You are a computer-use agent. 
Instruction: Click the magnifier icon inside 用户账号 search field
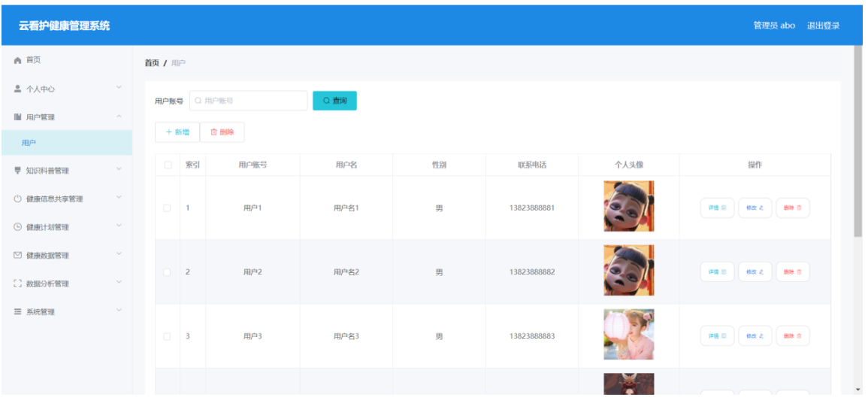point(198,101)
